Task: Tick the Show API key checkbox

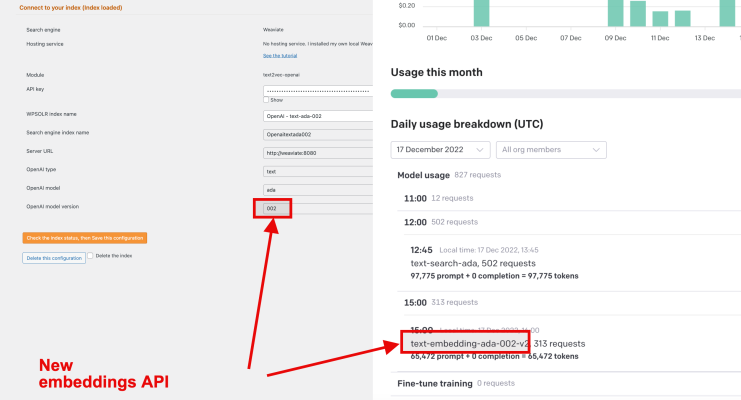Action: 266,100
